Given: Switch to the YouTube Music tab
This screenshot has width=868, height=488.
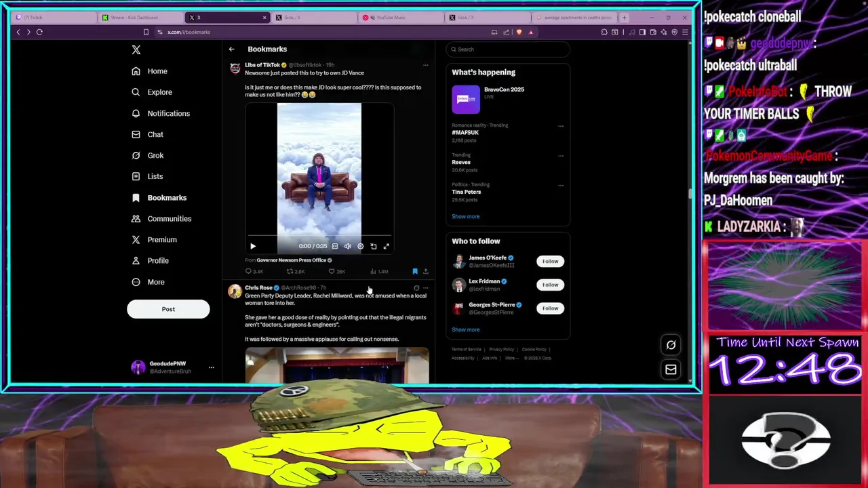Looking at the screenshot, I should point(402,18).
